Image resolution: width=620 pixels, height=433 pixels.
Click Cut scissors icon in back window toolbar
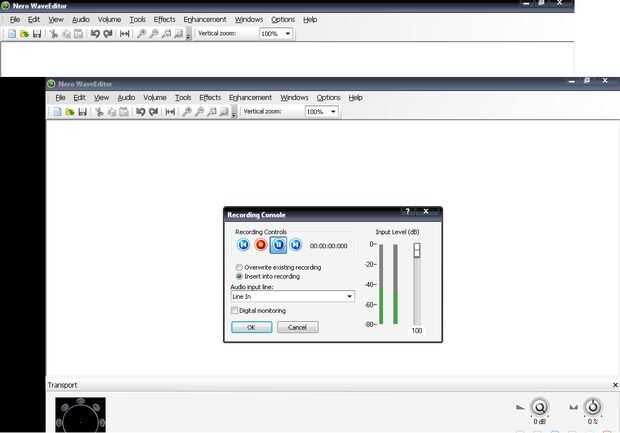[54, 34]
